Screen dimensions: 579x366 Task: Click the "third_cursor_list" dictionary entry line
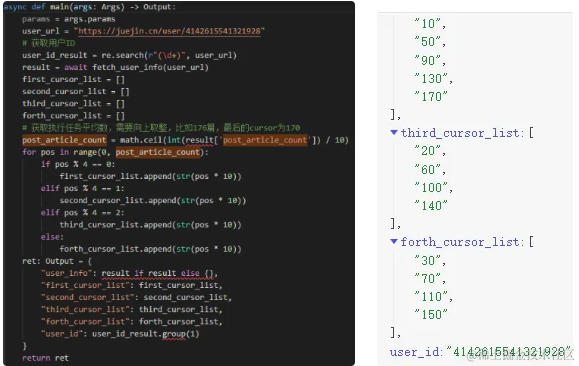[x=132, y=310]
